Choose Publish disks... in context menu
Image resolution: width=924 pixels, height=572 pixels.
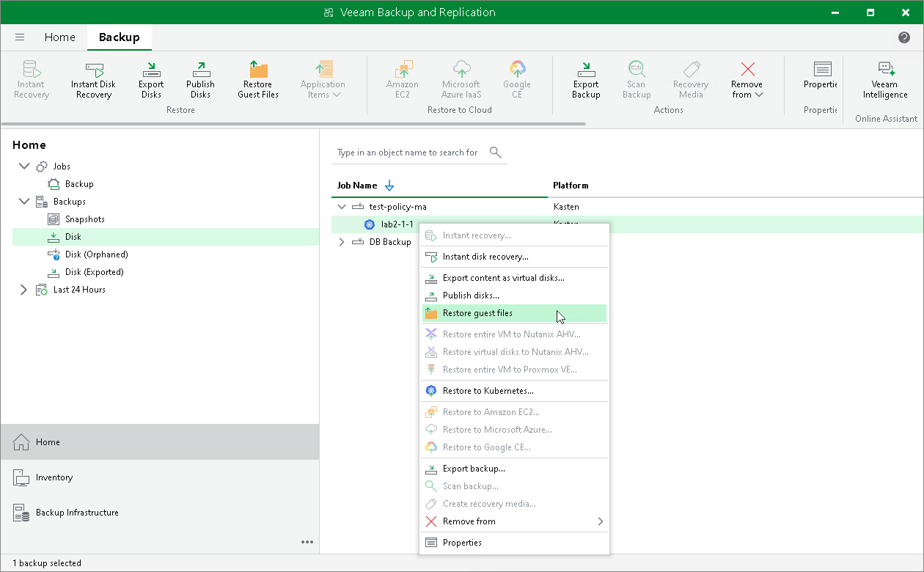tap(515, 296)
